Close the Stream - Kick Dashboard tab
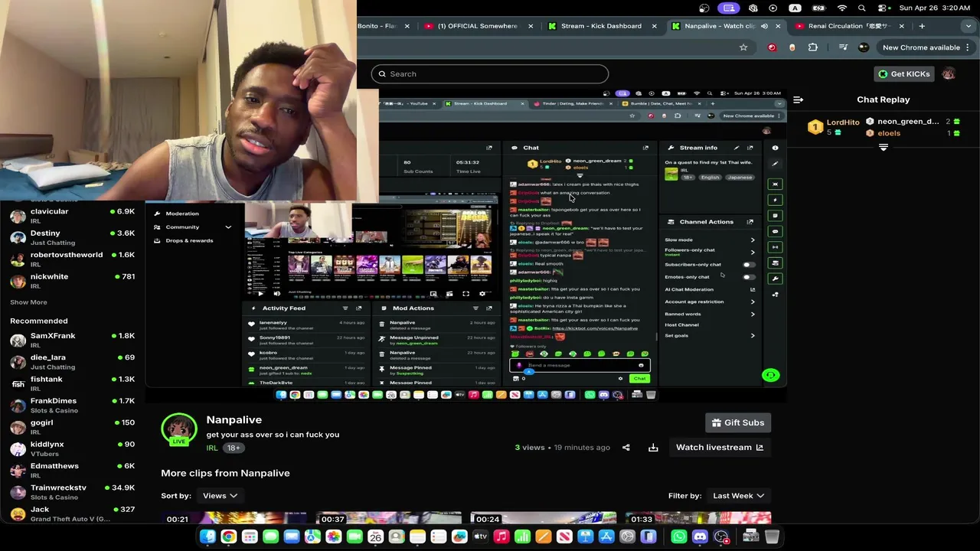 click(654, 26)
